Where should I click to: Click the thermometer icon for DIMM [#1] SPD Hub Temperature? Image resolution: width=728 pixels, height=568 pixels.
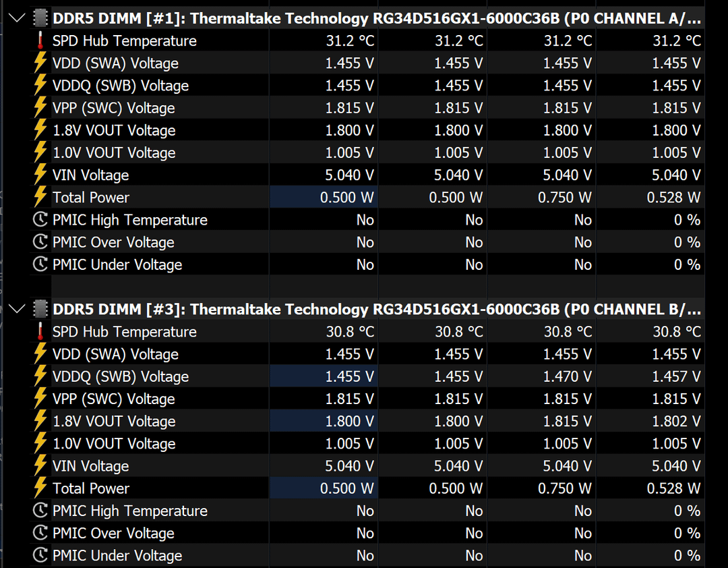40,41
